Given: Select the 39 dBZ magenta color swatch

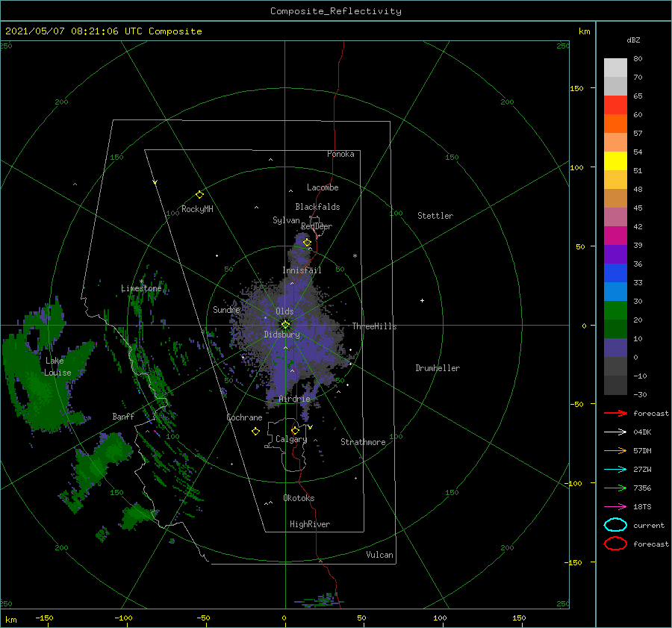Looking at the screenshot, I should 615,236.
